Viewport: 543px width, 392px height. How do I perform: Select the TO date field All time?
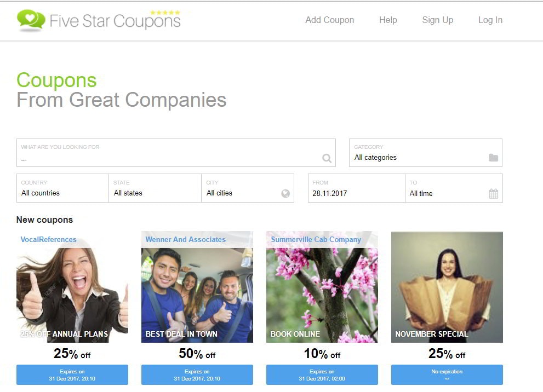(x=454, y=188)
